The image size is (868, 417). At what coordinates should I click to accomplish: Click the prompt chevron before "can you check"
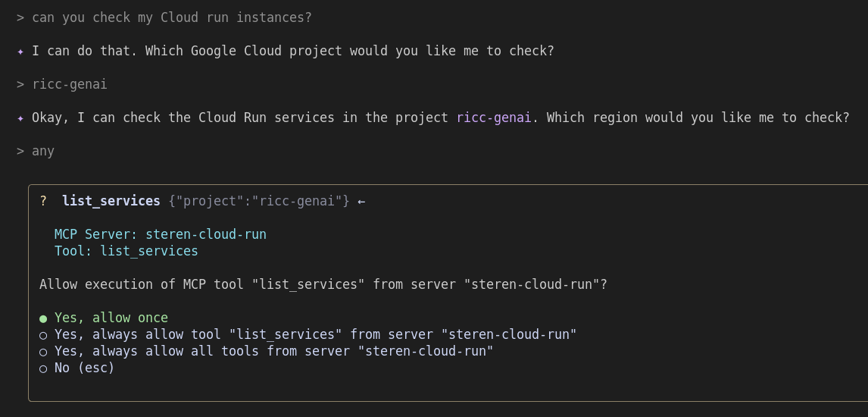coord(20,17)
